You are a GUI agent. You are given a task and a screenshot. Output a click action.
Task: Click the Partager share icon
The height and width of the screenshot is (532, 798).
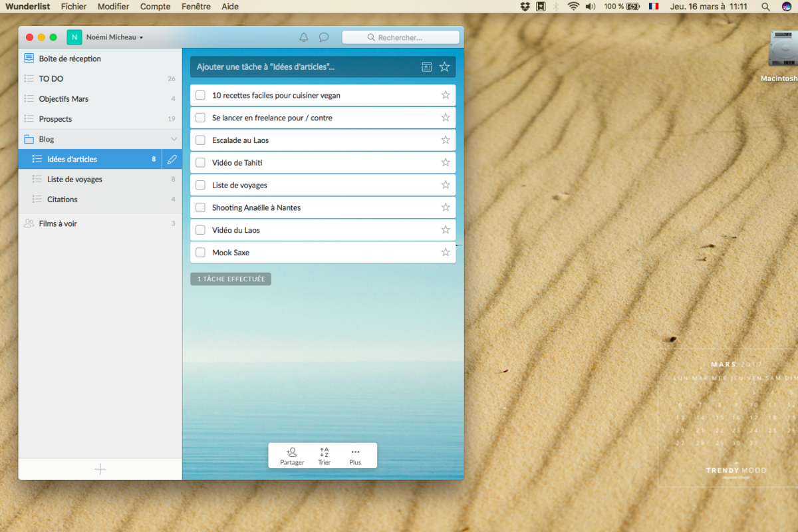(x=292, y=452)
